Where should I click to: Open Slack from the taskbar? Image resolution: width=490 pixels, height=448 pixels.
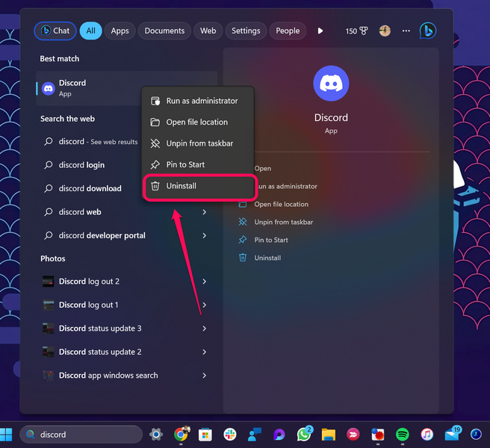[x=230, y=434]
